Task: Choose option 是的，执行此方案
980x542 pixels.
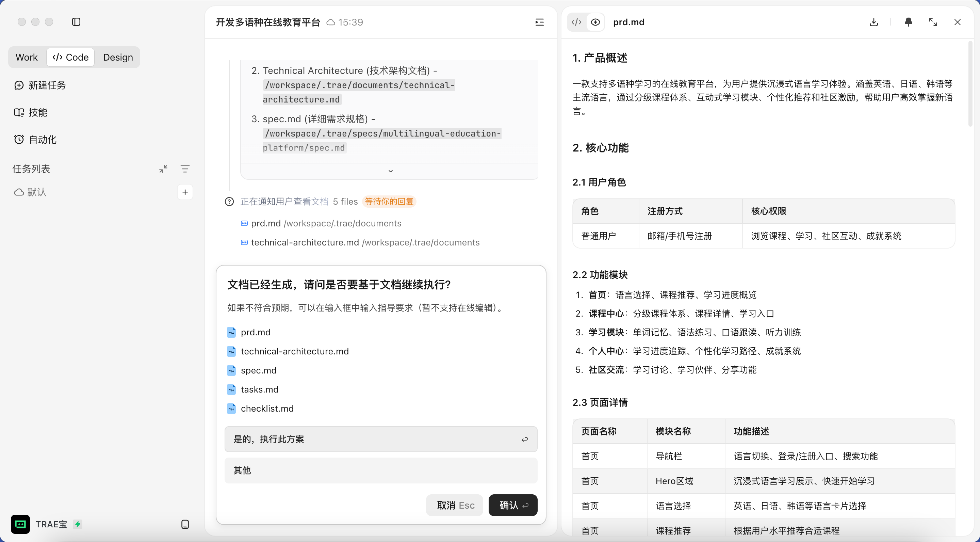Action: [x=381, y=439]
